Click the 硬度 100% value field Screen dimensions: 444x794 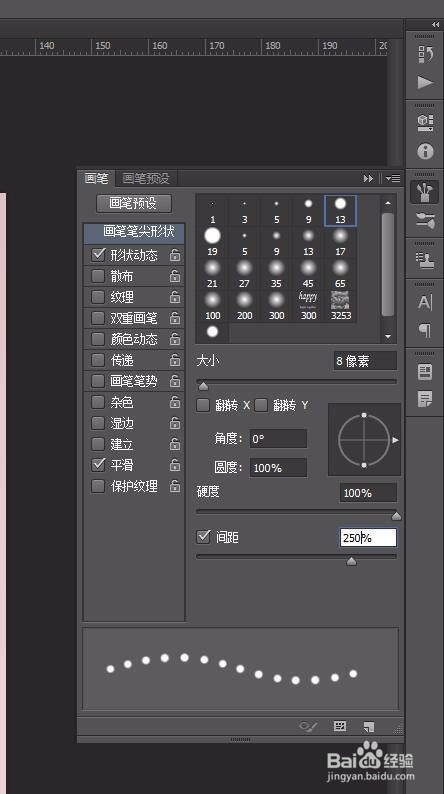click(x=368, y=493)
